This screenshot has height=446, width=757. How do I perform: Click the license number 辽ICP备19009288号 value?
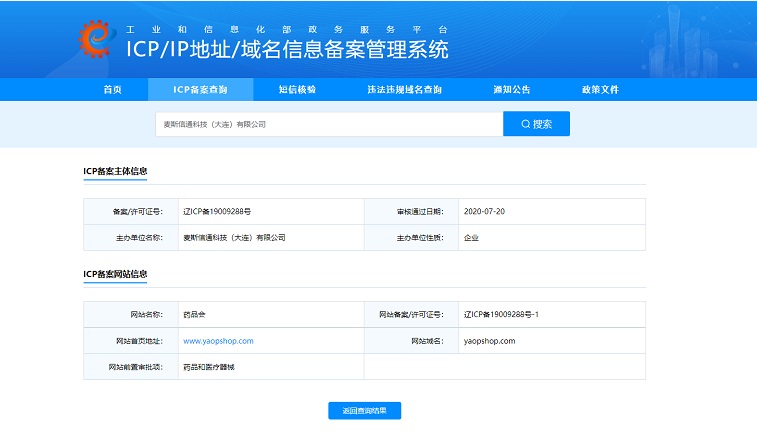click(217, 212)
